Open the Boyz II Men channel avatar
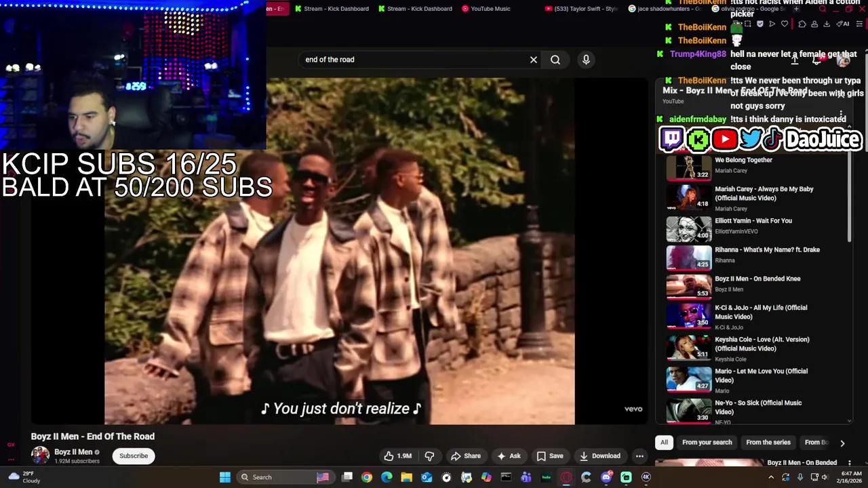868x488 pixels. tap(40, 455)
